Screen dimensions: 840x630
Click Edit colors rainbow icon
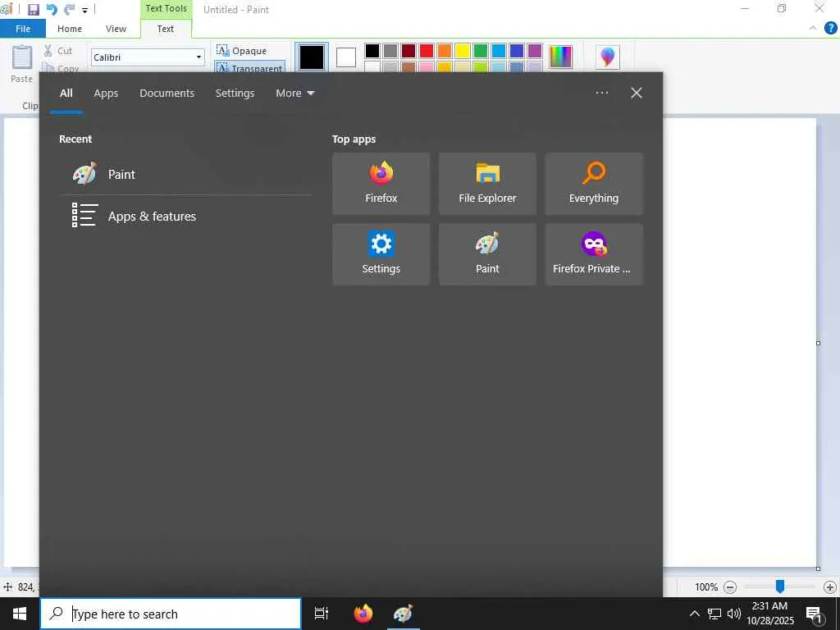pyautogui.click(x=561, y=57)
